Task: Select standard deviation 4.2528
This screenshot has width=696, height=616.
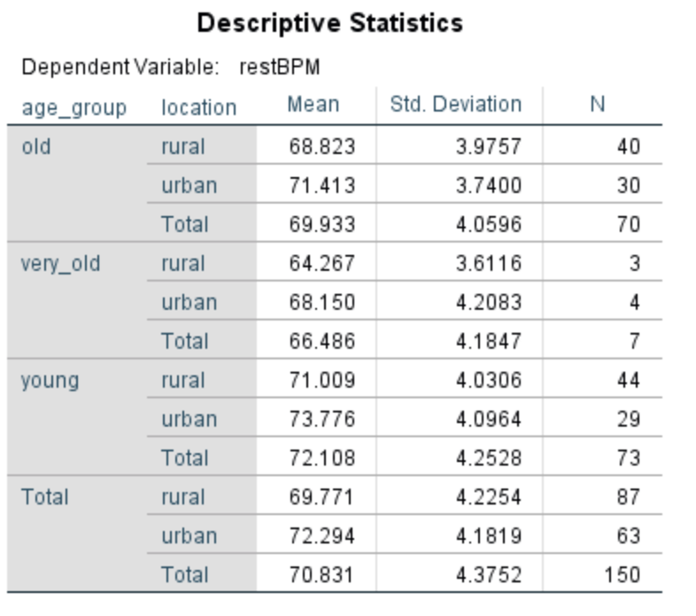Action: point(489,458)
